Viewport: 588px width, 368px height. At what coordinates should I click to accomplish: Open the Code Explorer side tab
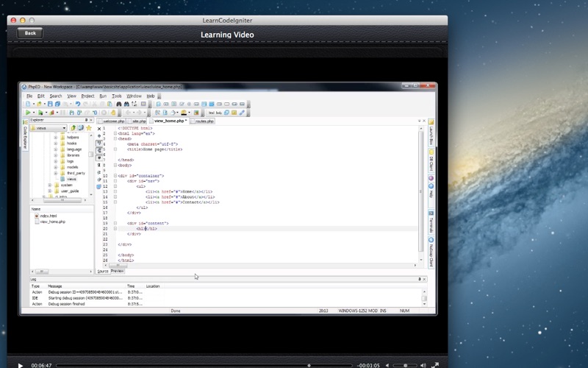25,134
